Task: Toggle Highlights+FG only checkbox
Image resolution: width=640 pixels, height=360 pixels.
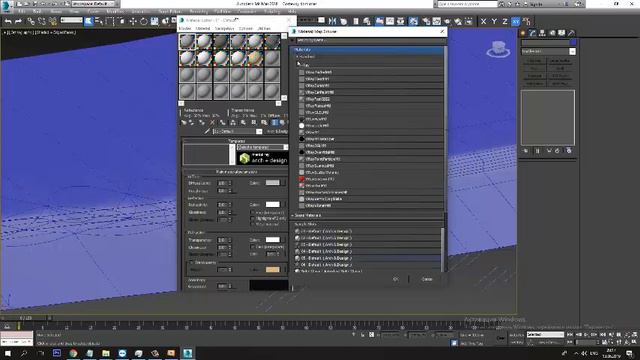Action: coord(253,218)
